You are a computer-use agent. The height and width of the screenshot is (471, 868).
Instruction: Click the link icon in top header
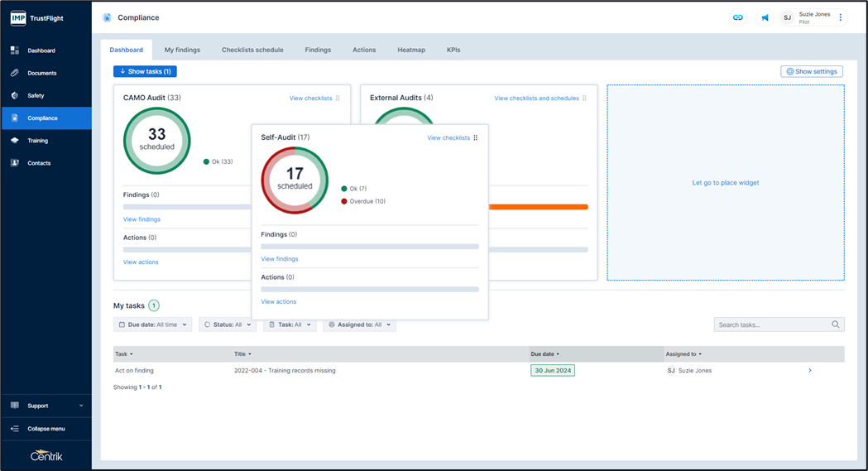(x=737, y=17)
